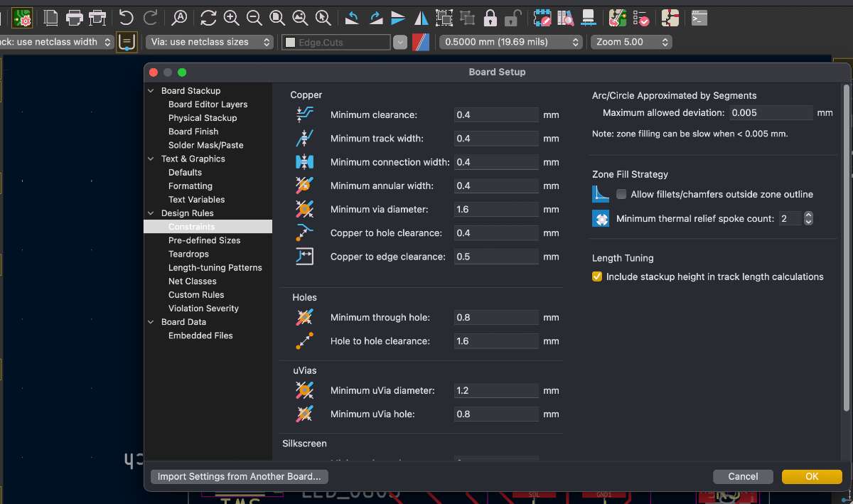Image resolution: width=853 pixels, height=504 pixels.
Task: Click the Redo arrow icon
Action: [x=150, y=17]
